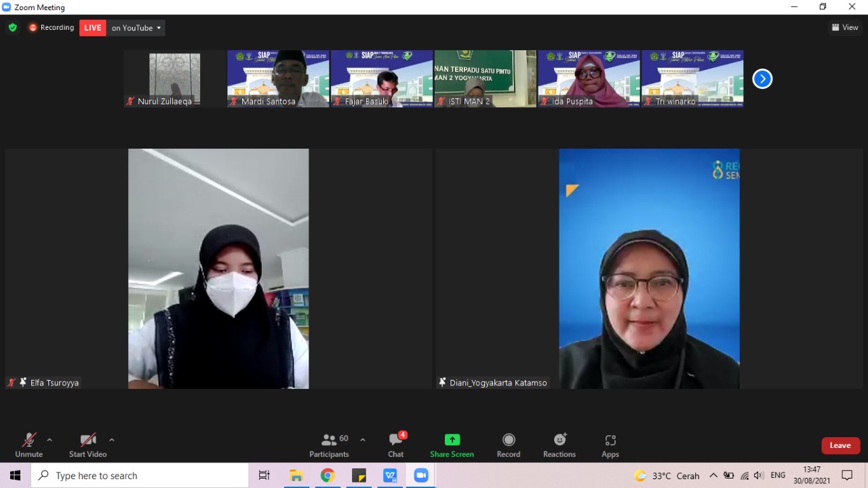This screenshot has width=868, height=488.
Task: Expand video options arrow beside Start Video
Action: click(112, 440)
